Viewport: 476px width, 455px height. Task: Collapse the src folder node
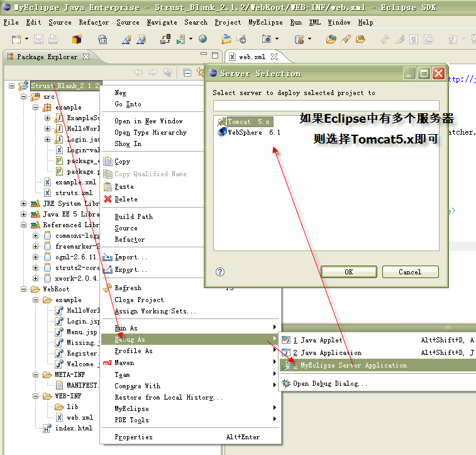click(23, 96)
